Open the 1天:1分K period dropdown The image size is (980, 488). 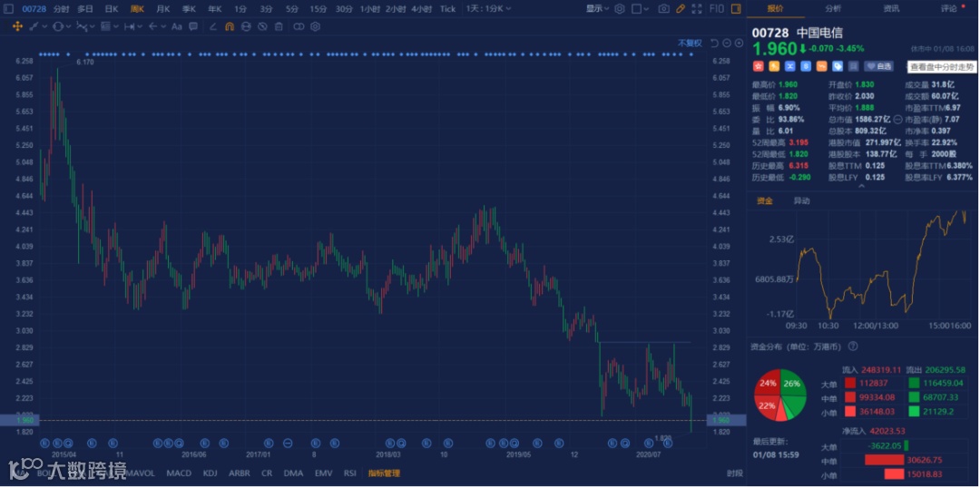(x=488, y=9)
